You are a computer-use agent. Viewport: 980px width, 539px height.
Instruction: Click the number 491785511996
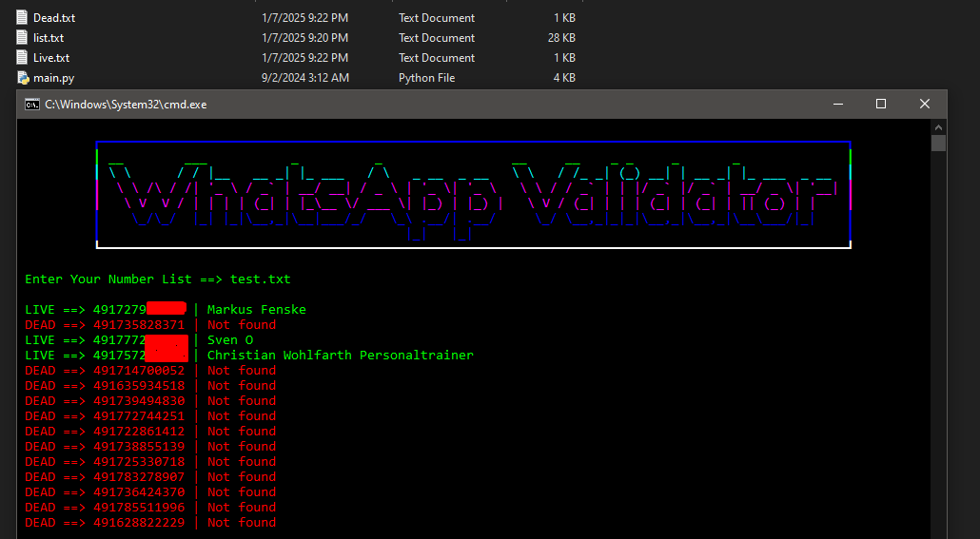[x=139, y=507]
